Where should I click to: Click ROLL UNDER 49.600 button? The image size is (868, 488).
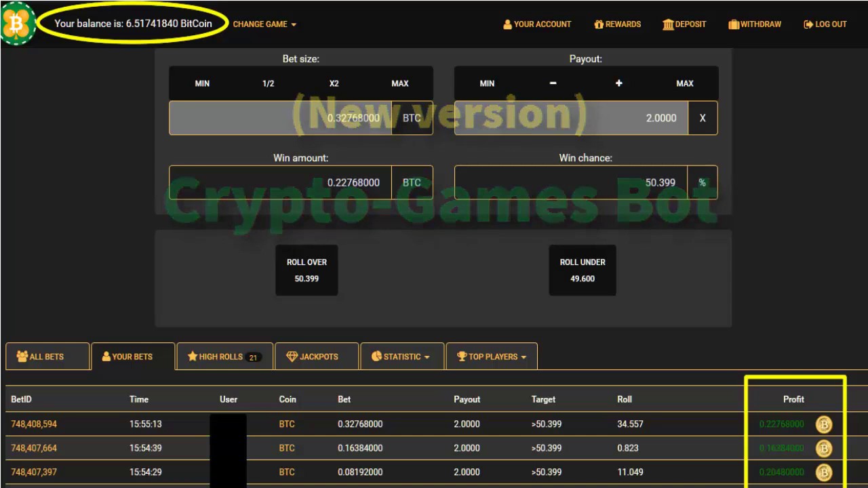(583, 270)
